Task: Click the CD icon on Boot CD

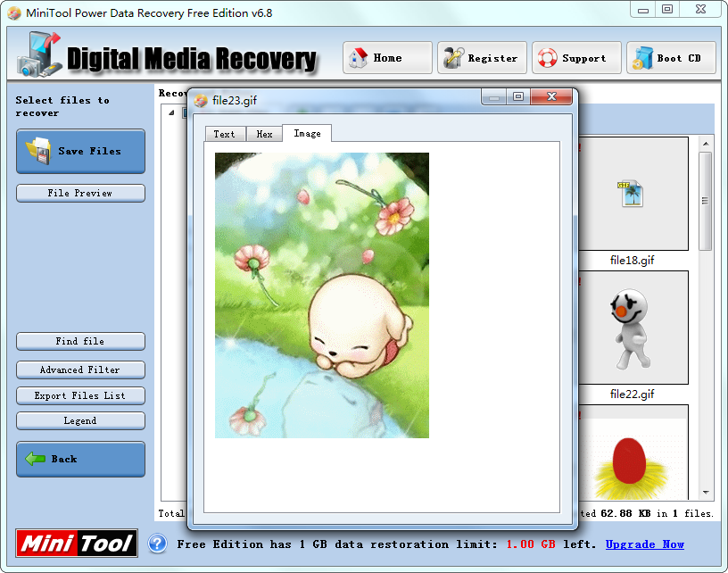Action: pos(642,58)
